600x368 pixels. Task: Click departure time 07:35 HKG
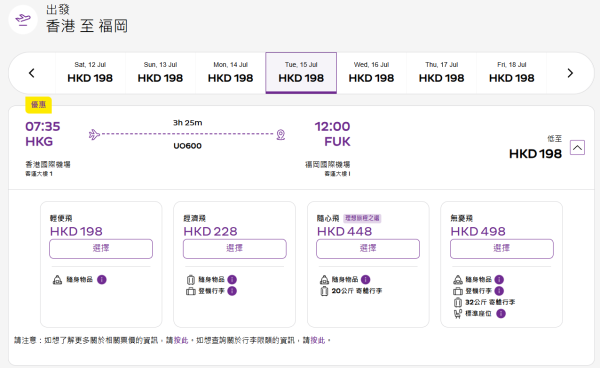click(43, 134)
